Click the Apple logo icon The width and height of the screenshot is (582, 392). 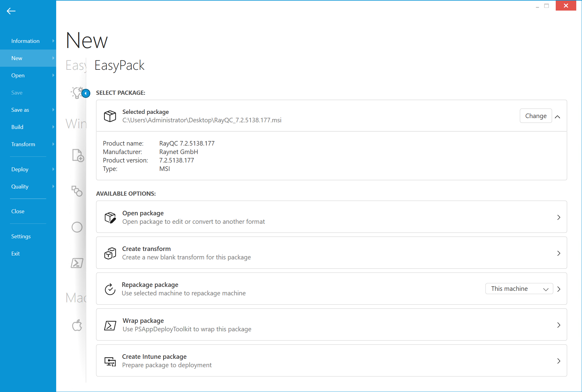click(x=77, y=325)
